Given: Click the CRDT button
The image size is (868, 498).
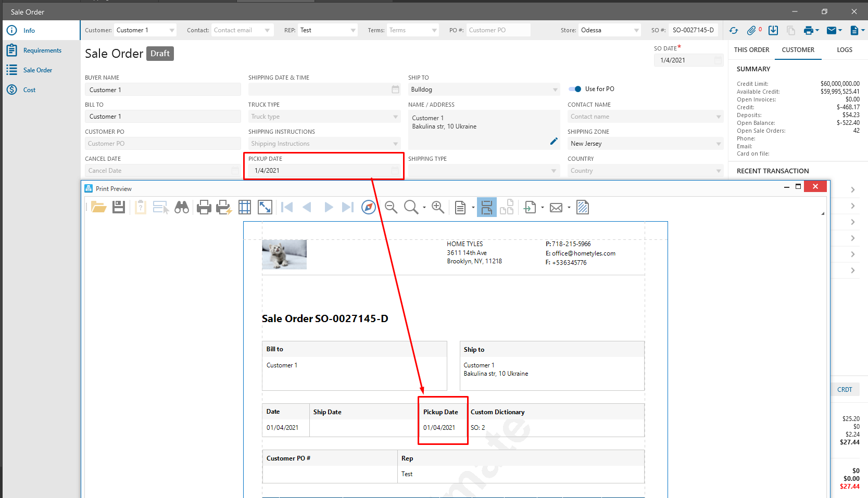Looking at the screenshot, I should coord(844,390).
